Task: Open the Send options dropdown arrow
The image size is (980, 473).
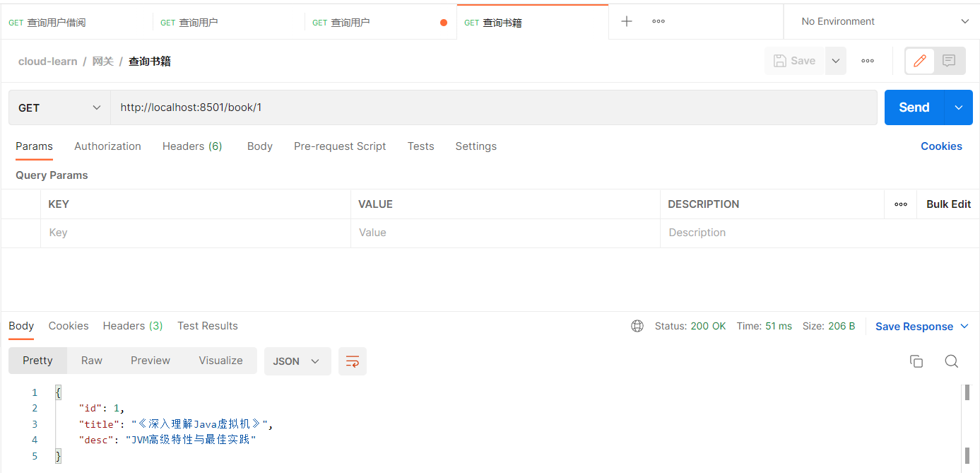Action: coord(959,107)
